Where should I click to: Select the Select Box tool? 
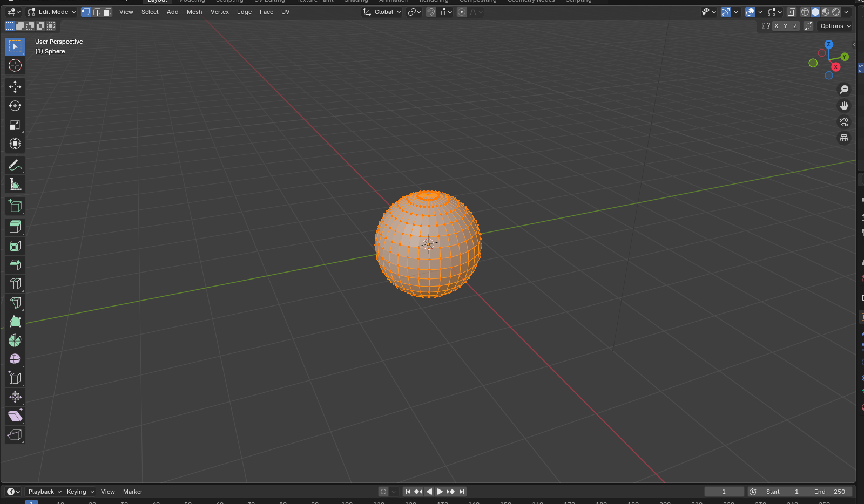[15, 47]
